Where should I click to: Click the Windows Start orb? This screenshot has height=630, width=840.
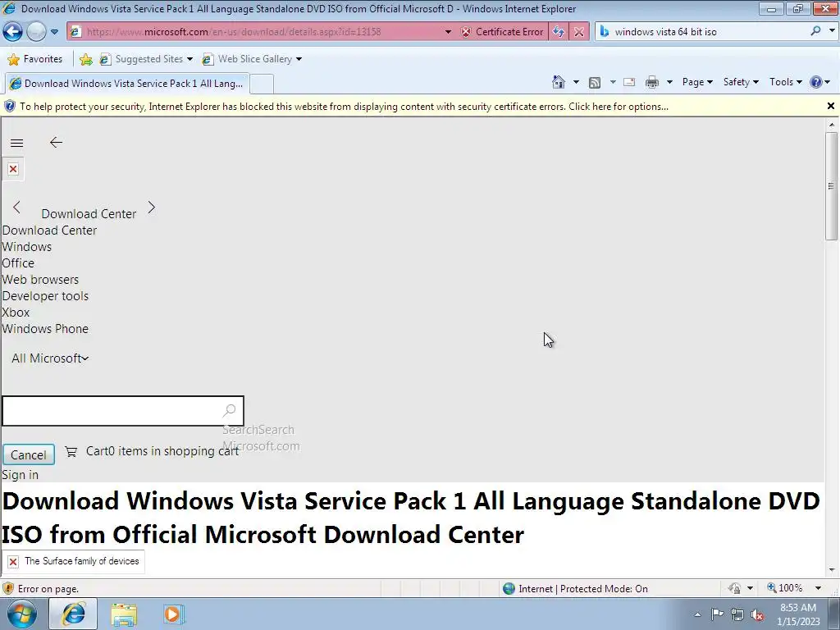coord(22,614)
